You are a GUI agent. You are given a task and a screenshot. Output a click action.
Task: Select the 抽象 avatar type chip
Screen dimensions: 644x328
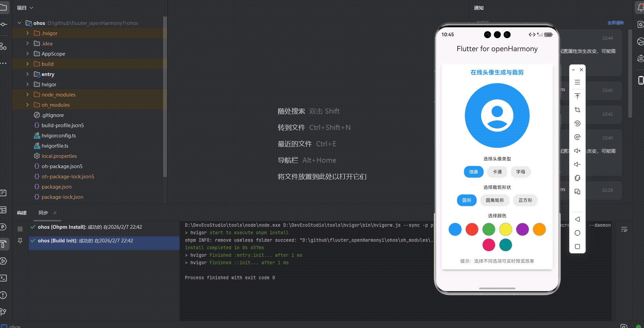coord(474,172)
